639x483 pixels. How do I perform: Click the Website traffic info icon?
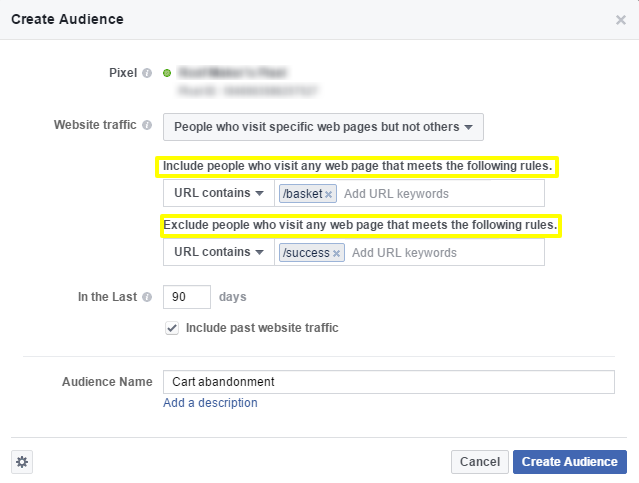point(147,126)
